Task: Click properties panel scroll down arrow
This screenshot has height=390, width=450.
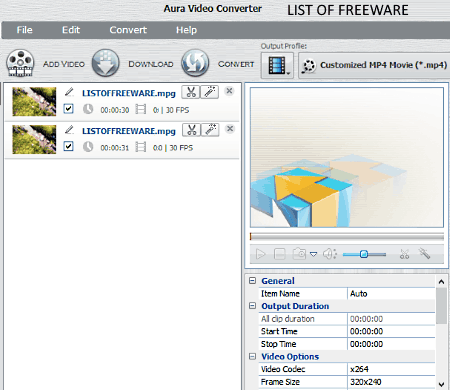Action: (441, 384)
